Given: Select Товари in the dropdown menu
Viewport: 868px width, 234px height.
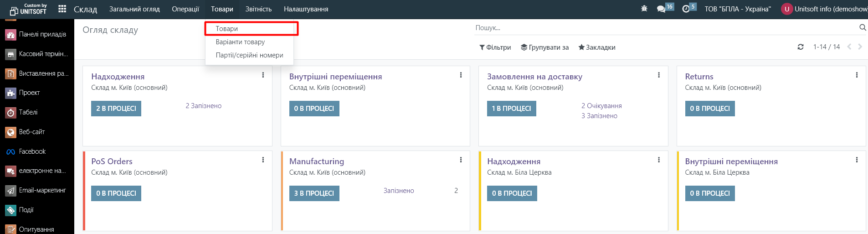Looking at the screenshot, I should coord(226,29).
